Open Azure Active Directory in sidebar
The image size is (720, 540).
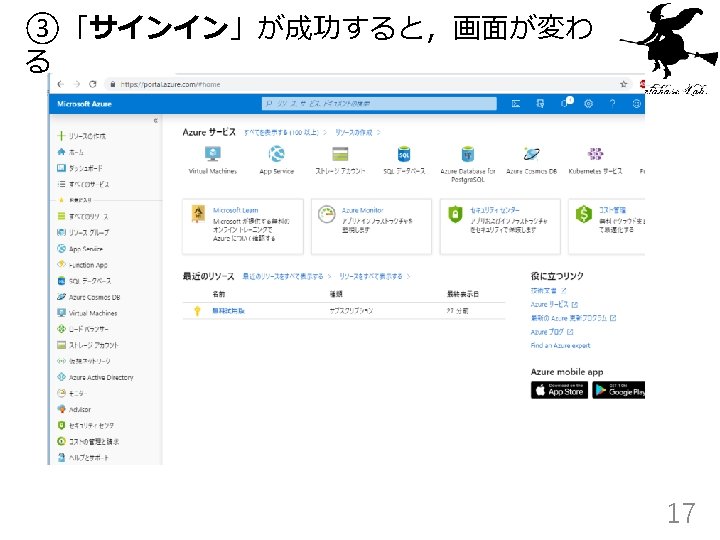coord(95,377)
